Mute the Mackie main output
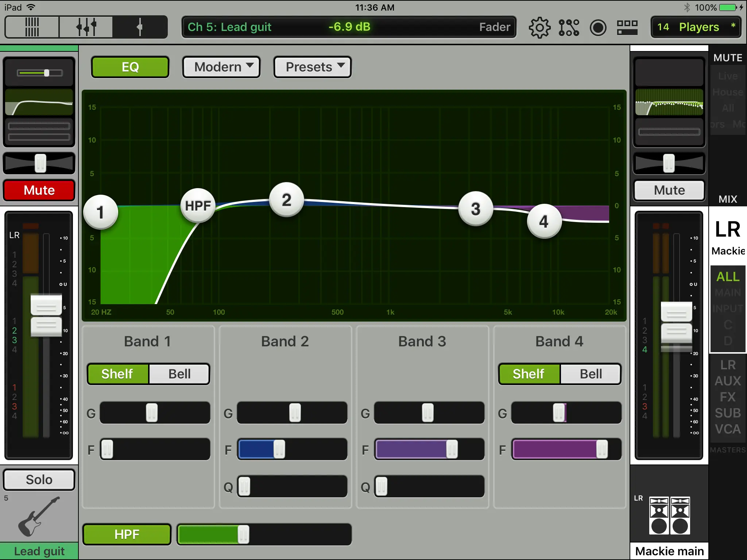This screenshot has height=560, width=747. click(x=669, y=190)
